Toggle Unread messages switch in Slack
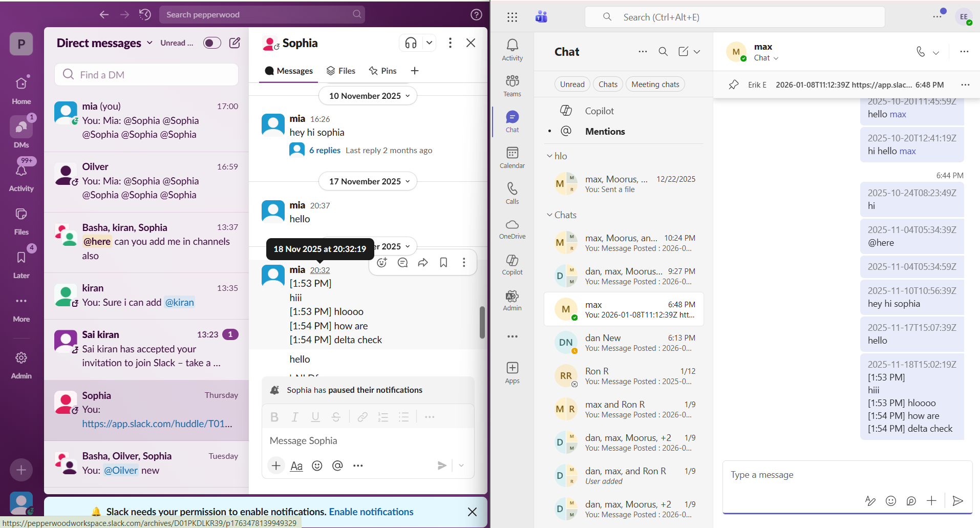The height and width of the screenshot is (528, 980). click(212, 43)
